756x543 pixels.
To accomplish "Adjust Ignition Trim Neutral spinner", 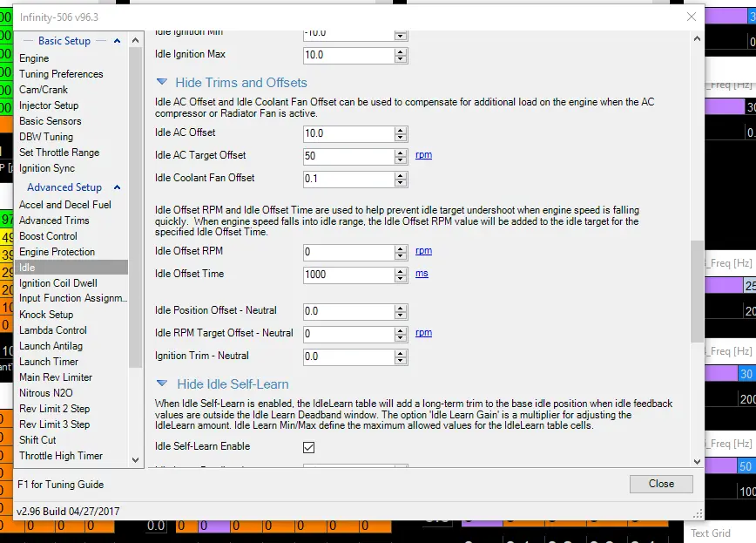I will (400, 357).
